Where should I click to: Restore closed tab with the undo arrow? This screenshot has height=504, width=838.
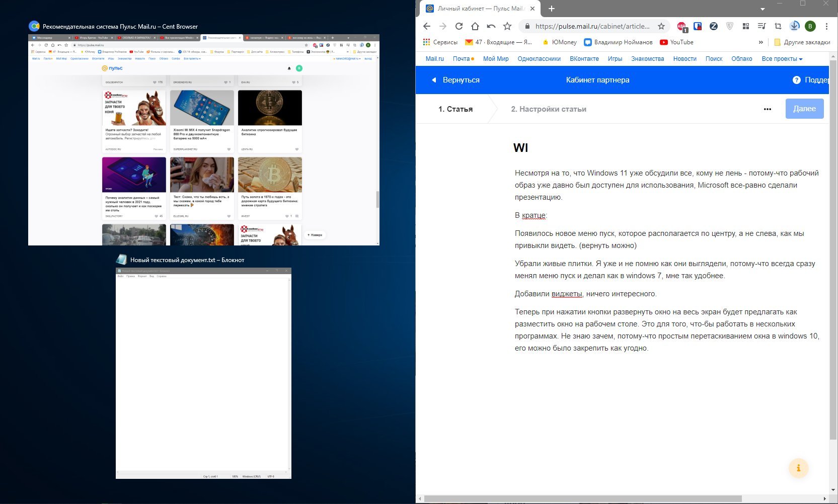[x=491, y=26]
